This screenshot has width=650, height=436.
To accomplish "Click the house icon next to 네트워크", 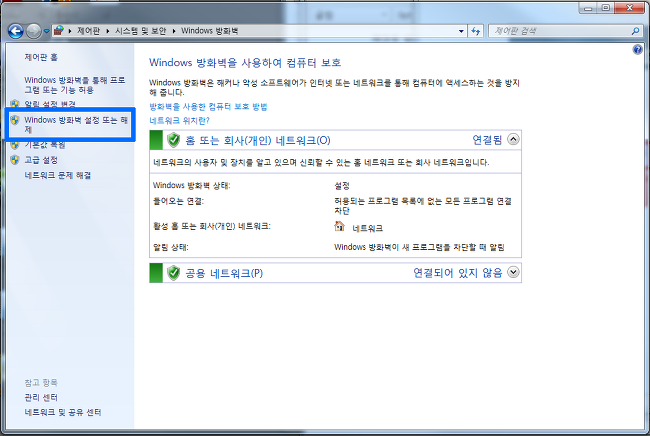I will point(339,226).
